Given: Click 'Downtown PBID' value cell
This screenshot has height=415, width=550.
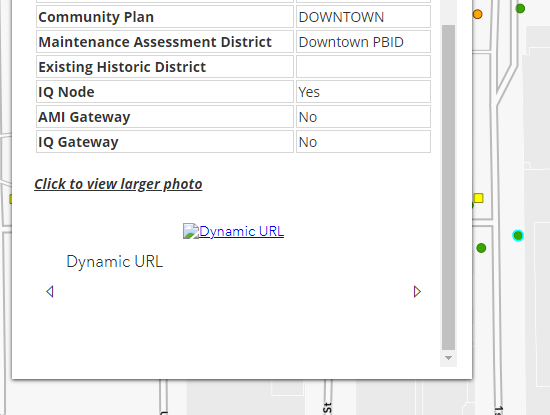Looking at the screenshot, I should pos(363,42).
